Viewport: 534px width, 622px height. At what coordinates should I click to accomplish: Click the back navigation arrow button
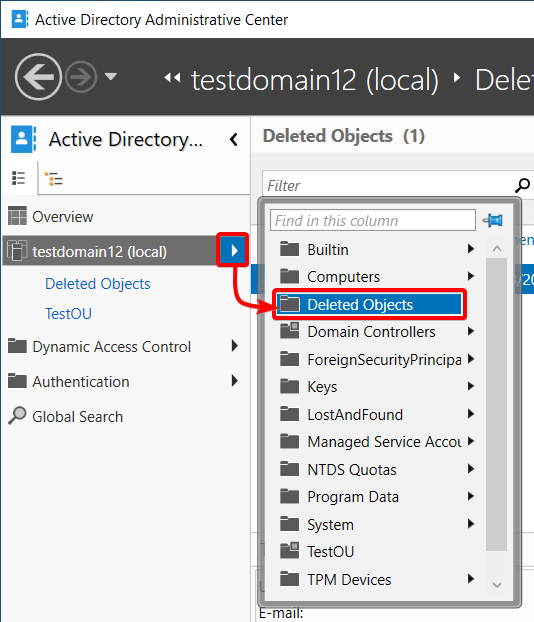(38, 77)
